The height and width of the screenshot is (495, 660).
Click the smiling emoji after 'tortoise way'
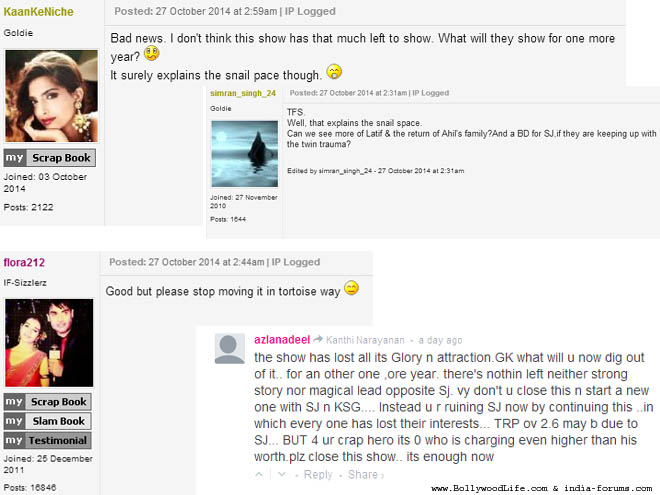point(351,288)
